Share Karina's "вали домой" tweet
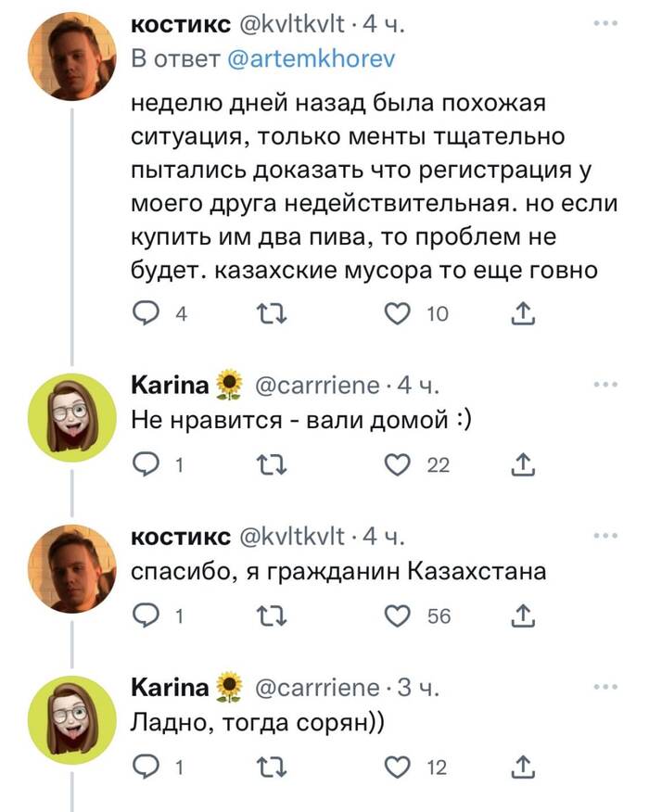Screen dimensions: 649x812 tap(524, 465)
